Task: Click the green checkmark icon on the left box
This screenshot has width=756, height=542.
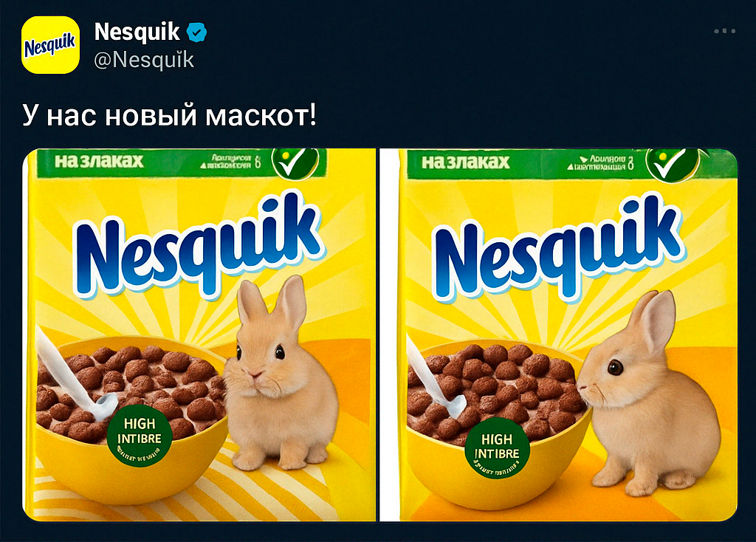Action: [x=295, y=162]
